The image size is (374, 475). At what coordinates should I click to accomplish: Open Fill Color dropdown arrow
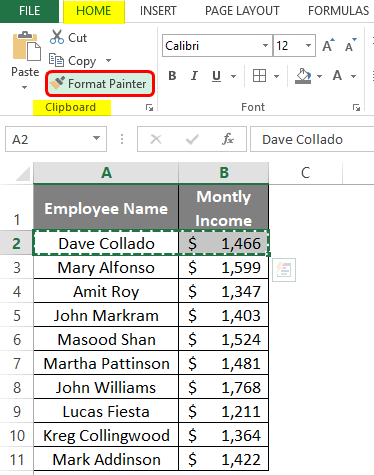click(x=319, y=76)
